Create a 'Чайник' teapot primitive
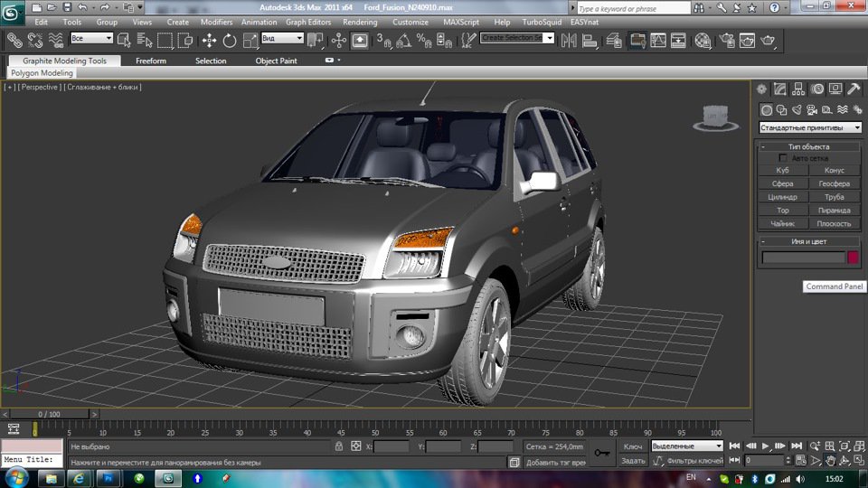The width and height of the screenshot is (868, 488). pos(783,223)
